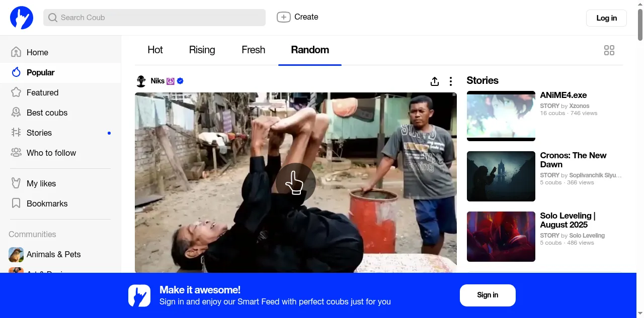Click the Create plus icon
Image resolution: width=644 pixels, height=318 pixels.
click(284, 17)
